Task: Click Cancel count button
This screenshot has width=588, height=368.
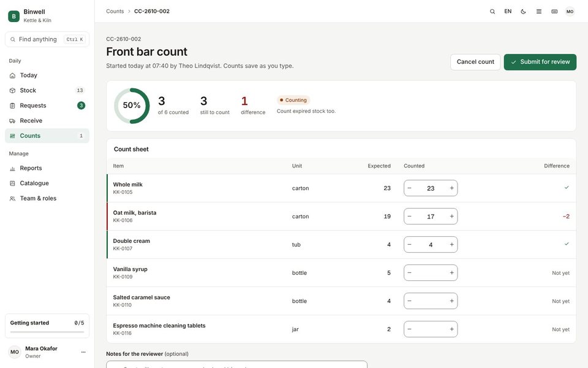Action: tap(475, 62)
